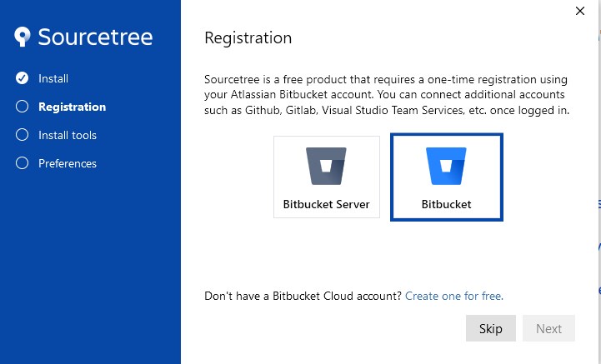The image size is (601, 364).
Task: Click the Registration page heading
Action: click(x=248, y=38)
